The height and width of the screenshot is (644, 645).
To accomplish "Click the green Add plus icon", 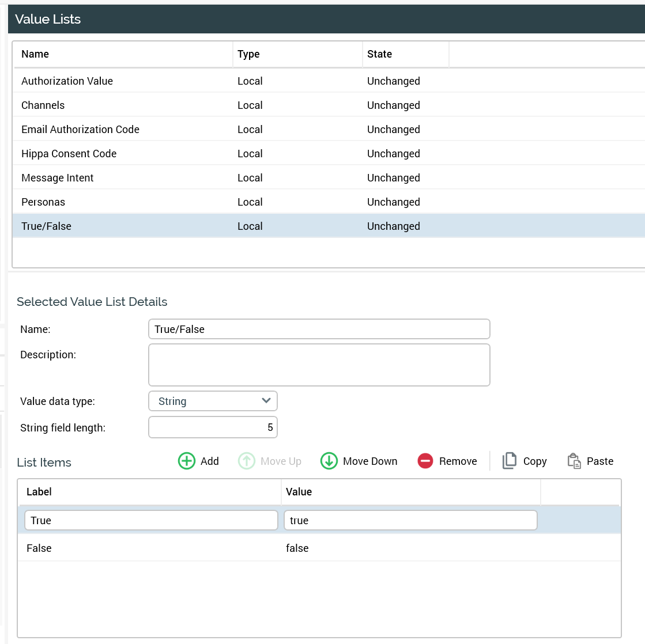I will 187,461.
